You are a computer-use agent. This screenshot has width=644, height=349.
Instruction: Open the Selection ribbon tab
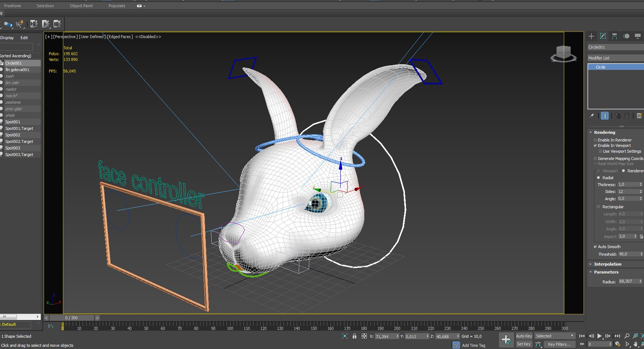(45, 6)
